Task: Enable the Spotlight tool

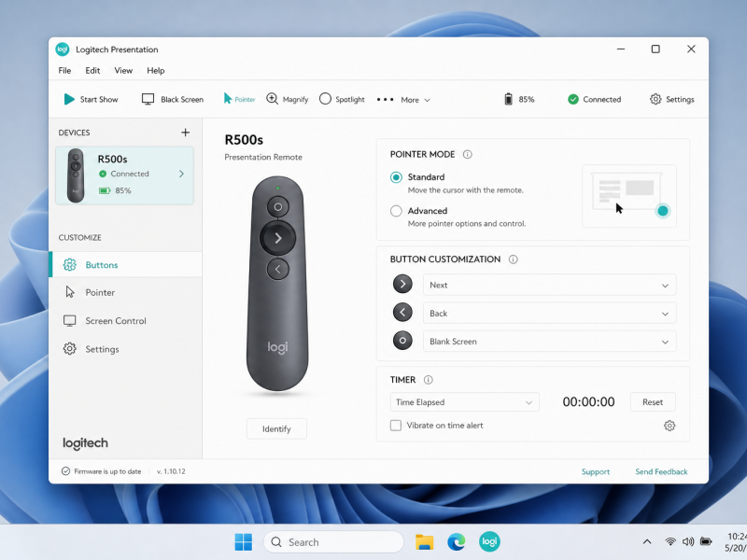Action: pyautogui.click(x=342, y=99)
